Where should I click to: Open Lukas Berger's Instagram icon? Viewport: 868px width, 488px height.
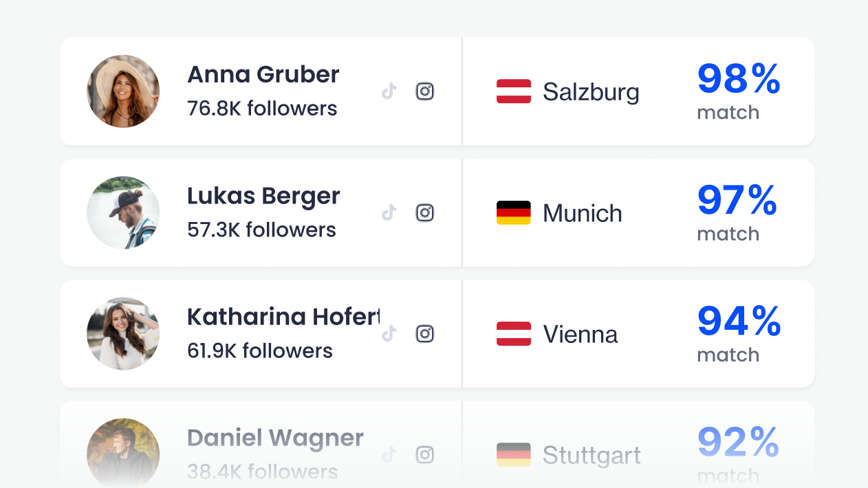tap(425, 212)
